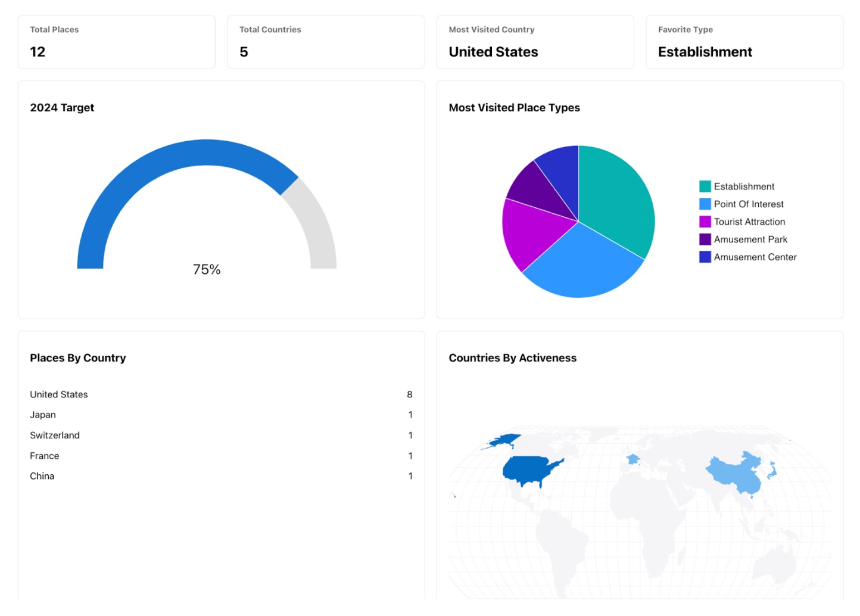Select the Tourist Attraction legend label
Screen dimensions: 860x616
pos(749,222)
